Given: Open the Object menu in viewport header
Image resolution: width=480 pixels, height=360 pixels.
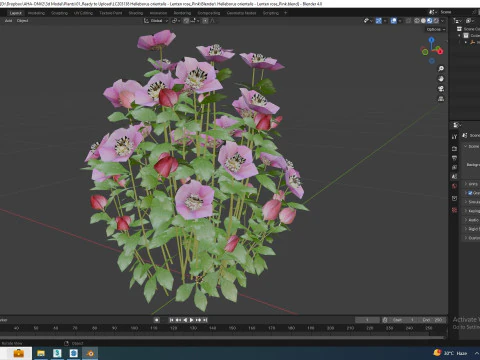Looking at the screenshot, I should 22,21.
